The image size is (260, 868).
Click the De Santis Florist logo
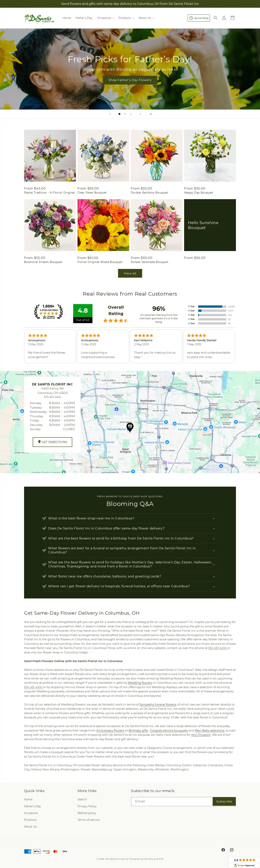[39, 18]
